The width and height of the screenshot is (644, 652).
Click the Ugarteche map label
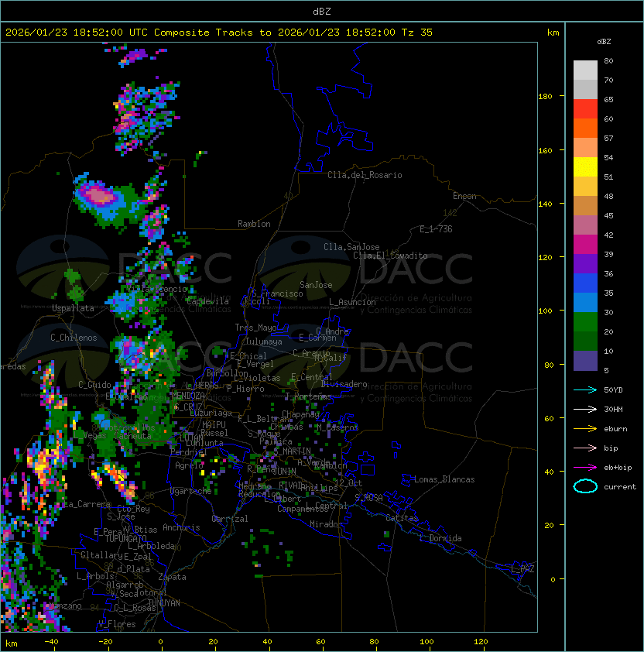point(191,491)
